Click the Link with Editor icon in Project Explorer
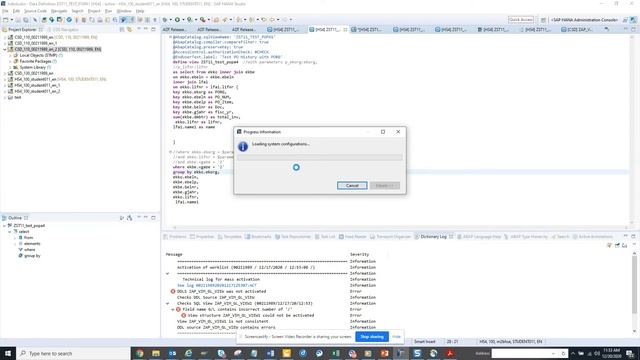 click(129, 29)
